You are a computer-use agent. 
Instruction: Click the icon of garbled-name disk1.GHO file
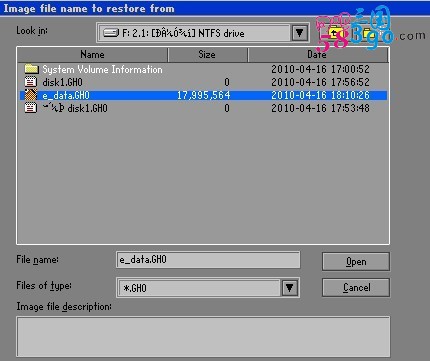tap(31, 108)
